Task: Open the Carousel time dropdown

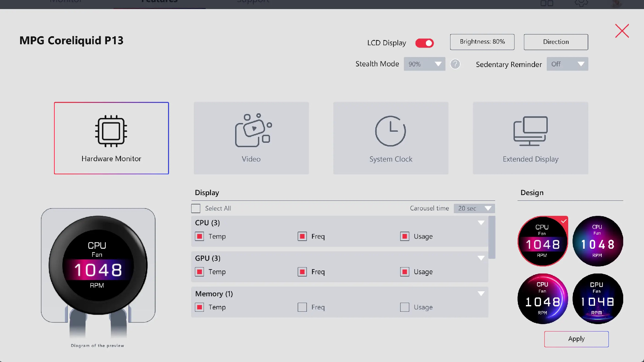Action: coord(474,208)
